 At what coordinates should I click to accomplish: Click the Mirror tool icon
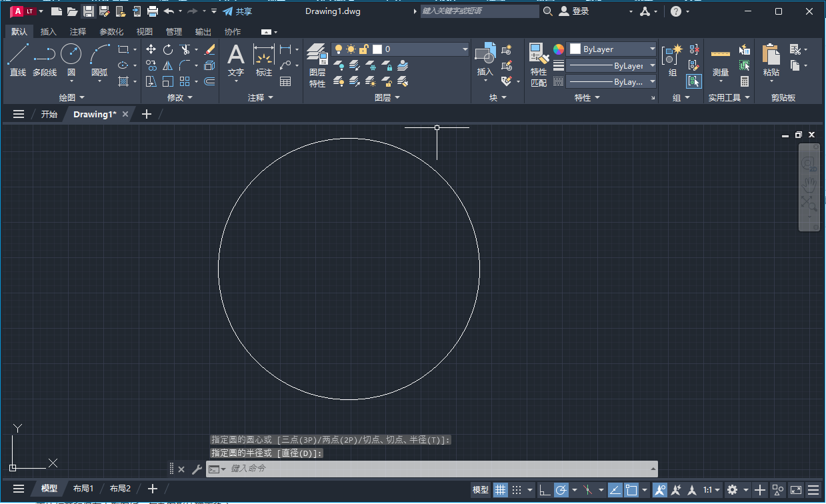(167, 65)
